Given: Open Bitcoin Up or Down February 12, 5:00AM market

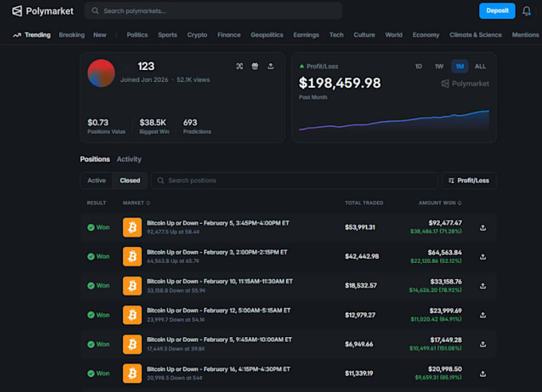Looking at the screenshot, I should pos(218,311).
